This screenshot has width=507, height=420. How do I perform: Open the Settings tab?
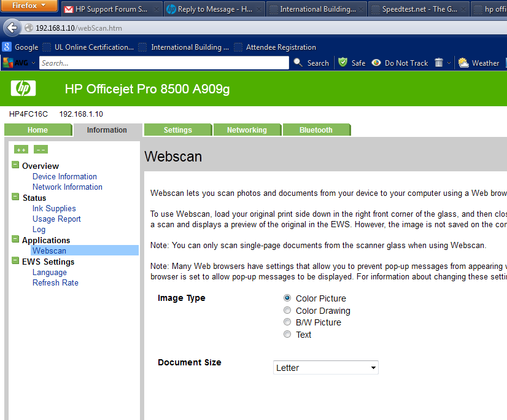[x=178, y=130]
